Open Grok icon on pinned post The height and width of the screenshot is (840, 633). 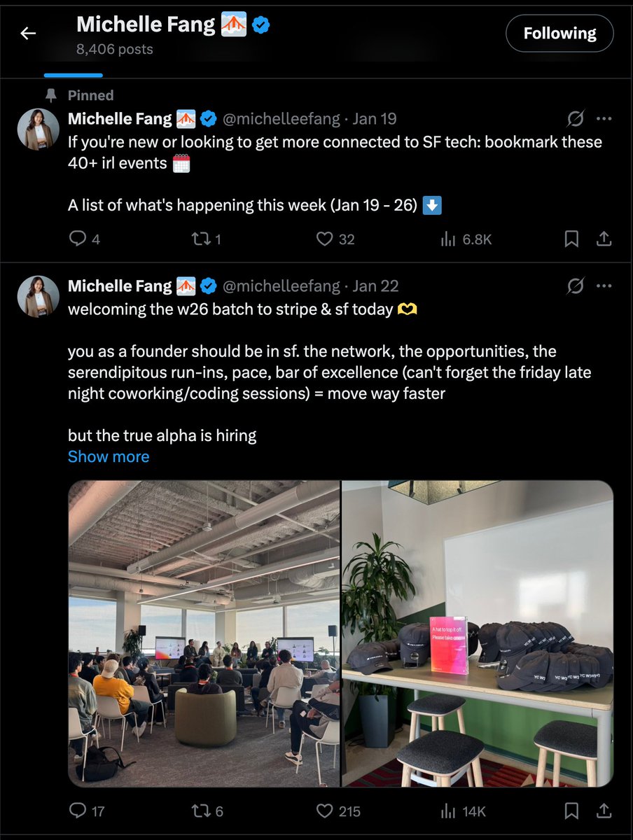pos(576,119)
